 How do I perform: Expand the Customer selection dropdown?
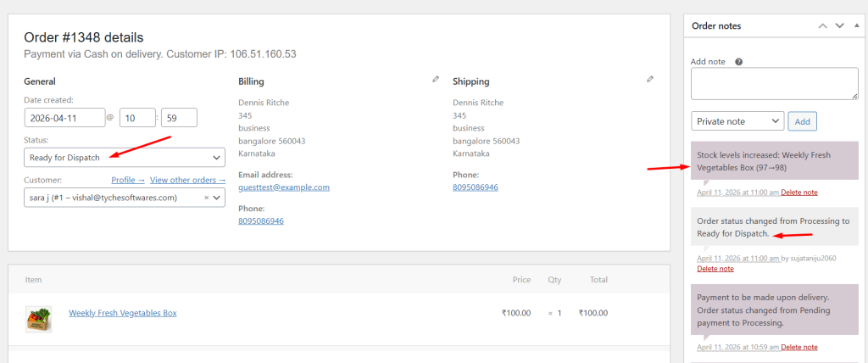(x=218, y=198)
